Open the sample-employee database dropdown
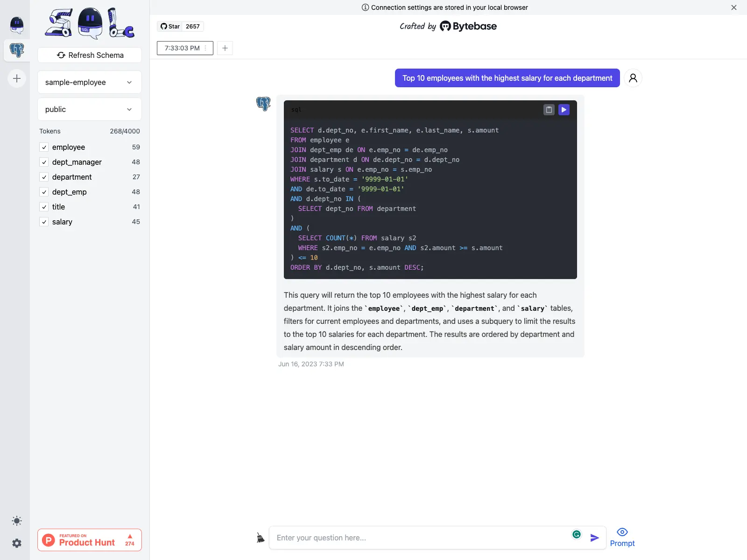The height and width of the screenshot is (560, 747). 89,82
